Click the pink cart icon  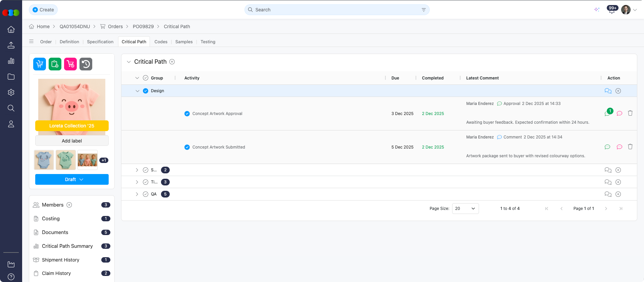tap(70, 64)
